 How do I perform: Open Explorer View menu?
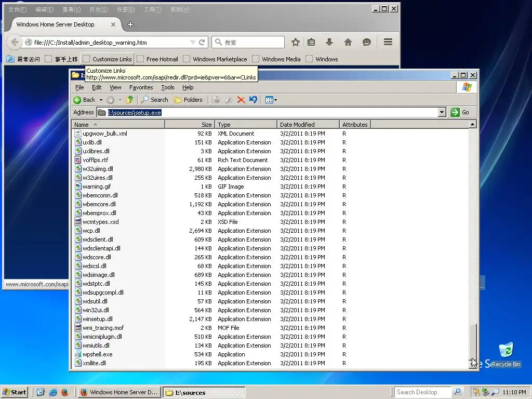coord(115,87)
